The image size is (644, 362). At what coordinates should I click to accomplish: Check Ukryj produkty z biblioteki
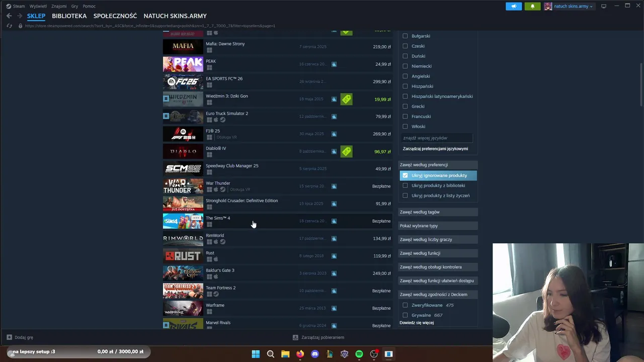click(405, 186)
